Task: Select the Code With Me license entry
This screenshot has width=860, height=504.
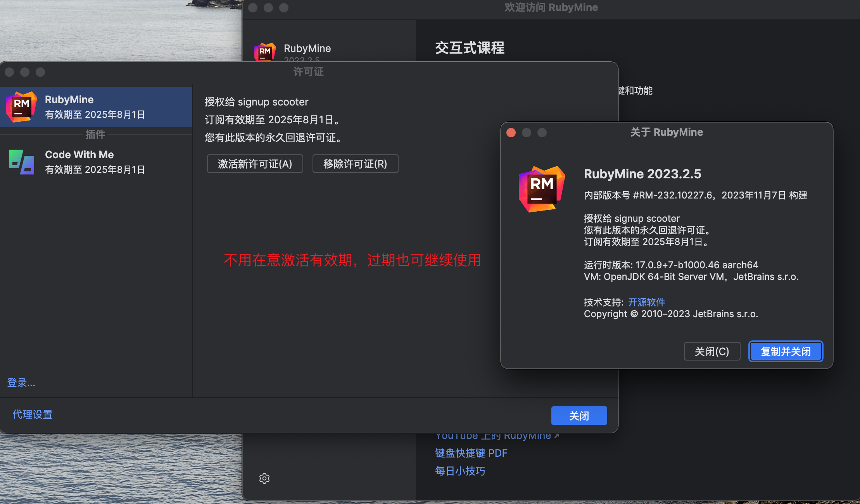Action: (96, 162)
